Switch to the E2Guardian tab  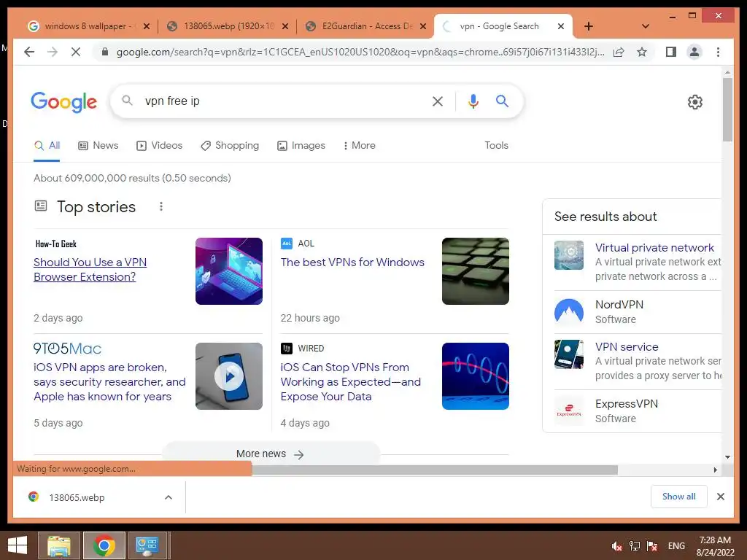pos(365,26)
